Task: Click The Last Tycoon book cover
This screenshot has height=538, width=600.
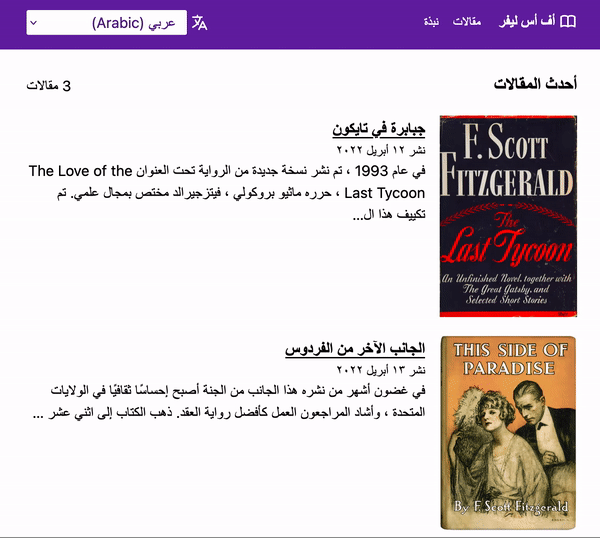Action: point(508,216)
